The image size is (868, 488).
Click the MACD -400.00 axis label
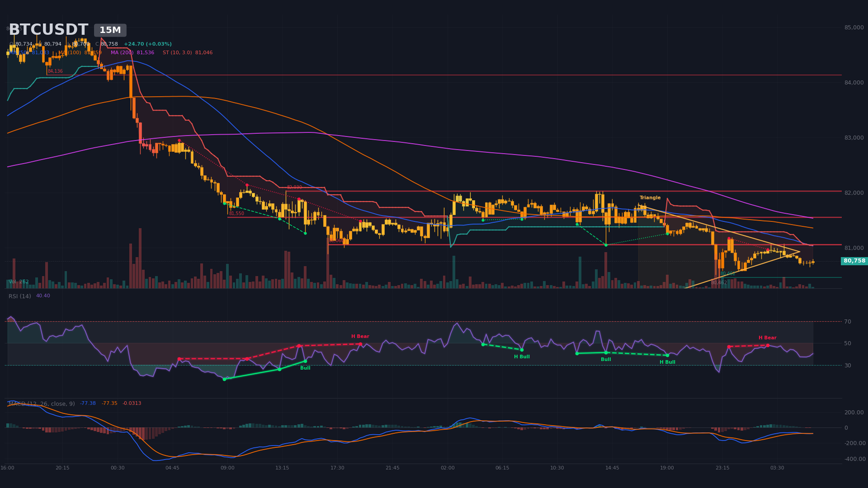pos(855,459)
